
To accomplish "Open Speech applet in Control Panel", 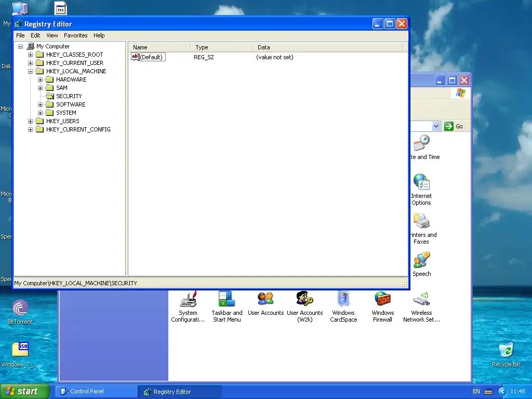I will point(421,264).
